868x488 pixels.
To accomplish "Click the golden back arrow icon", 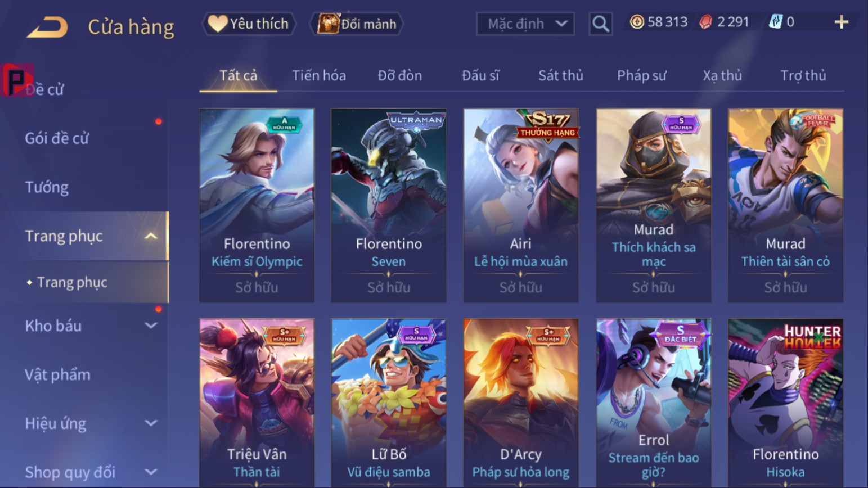I will point(47,26).
